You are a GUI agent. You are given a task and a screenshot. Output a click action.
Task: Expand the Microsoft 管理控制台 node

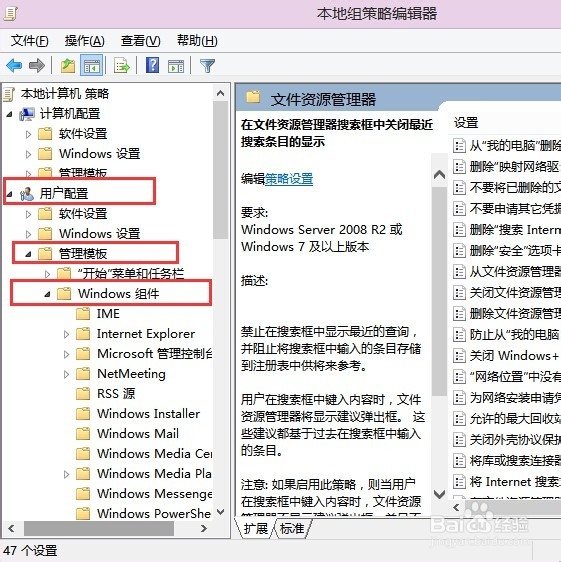pos(66,354)
